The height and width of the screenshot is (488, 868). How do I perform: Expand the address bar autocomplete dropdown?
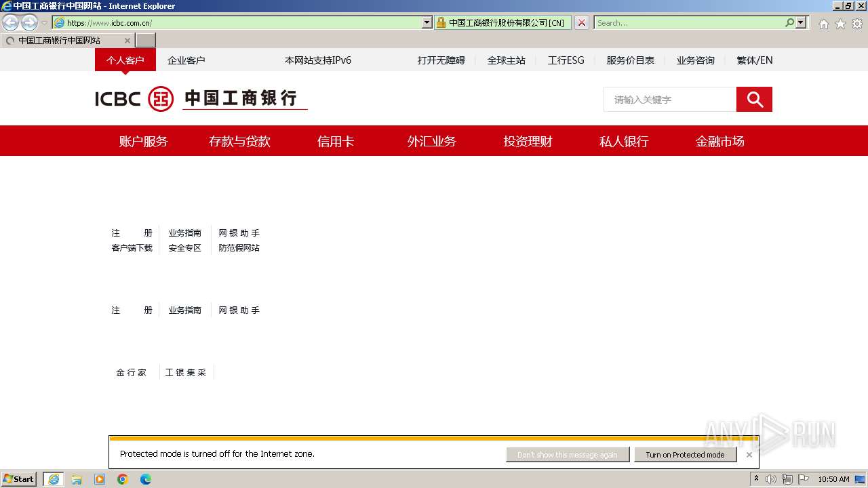pos(427,22)
